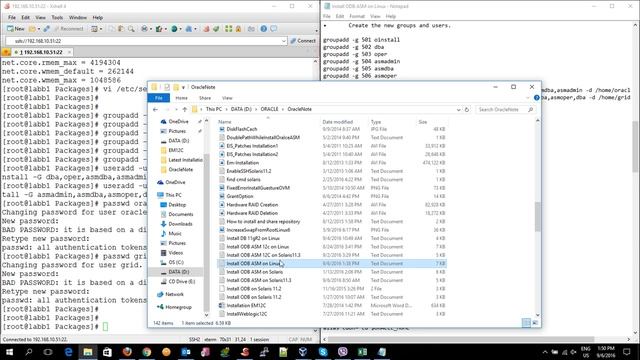640x360 pixels.
Task: Open the Xshell address bar dropdown
Action: (284, 41)
